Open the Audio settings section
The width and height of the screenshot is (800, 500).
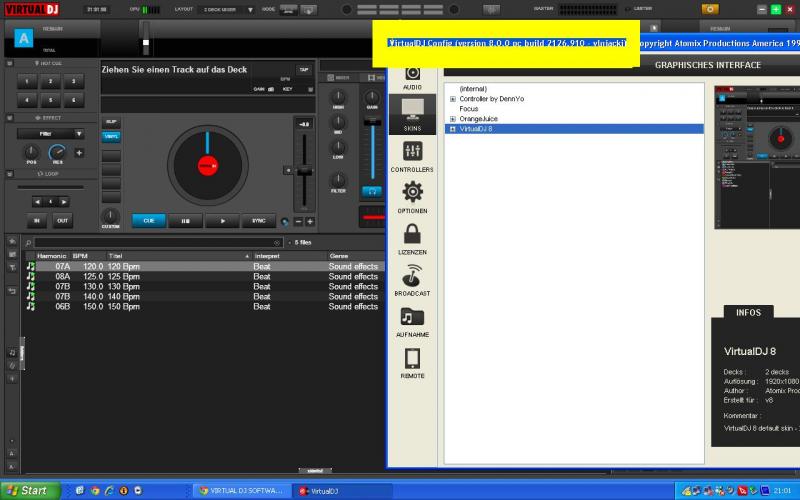[412, 75]
